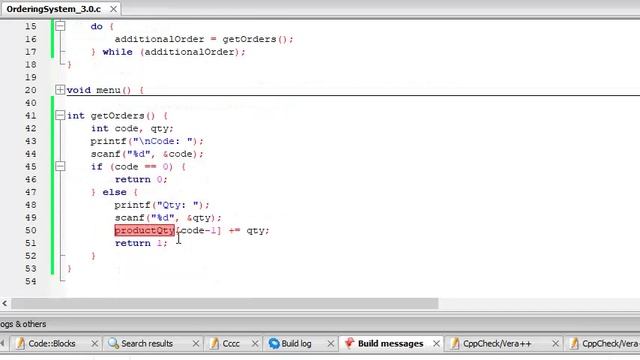The width and height of the screenshot is (640, 360).
Task: Click the 'return 1;' statement
Action: [141, 243]
